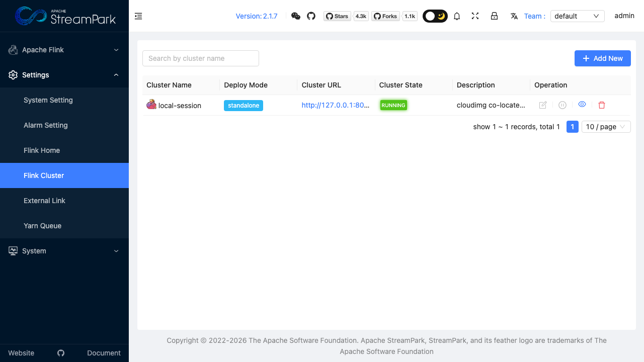
Task: Open GitHub icon in sidebar footer
Action: click(x=61, y=353)
